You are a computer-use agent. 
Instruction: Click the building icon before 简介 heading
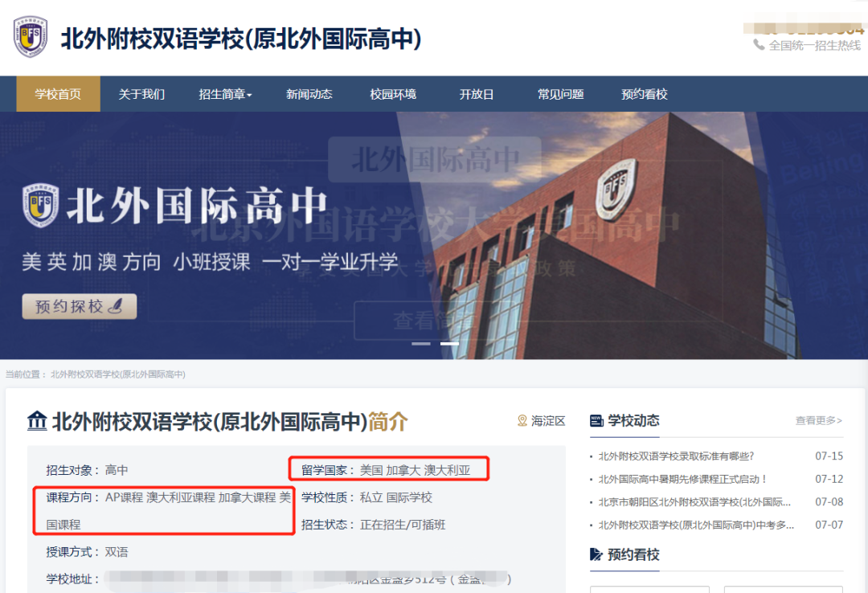point(37,421)
